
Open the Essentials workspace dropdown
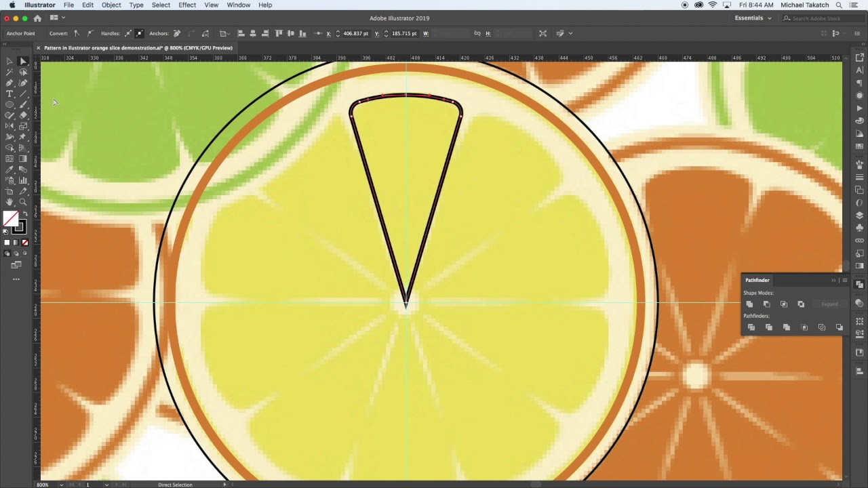(753, 18)
